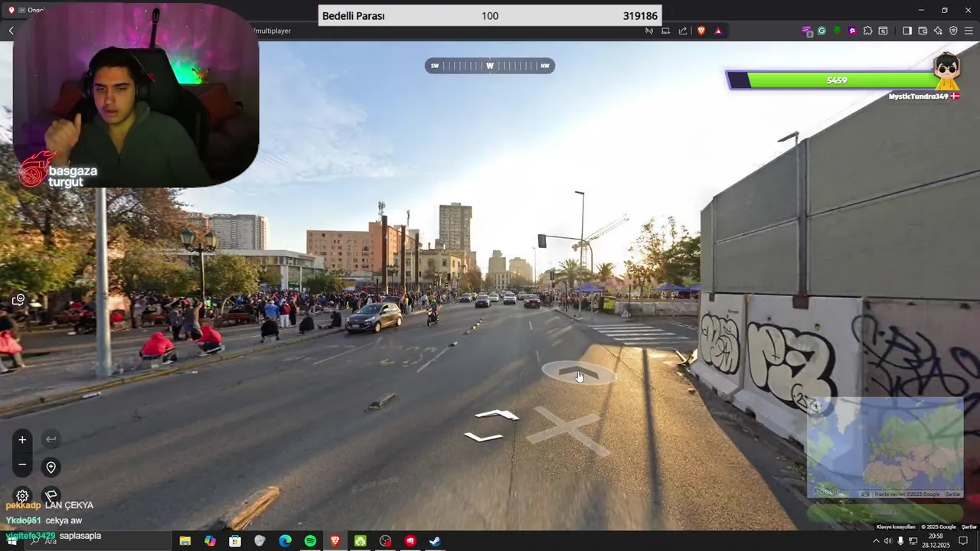Click the purple gear extension icon
Screen dimensions: 980x551
click(852, 31)
